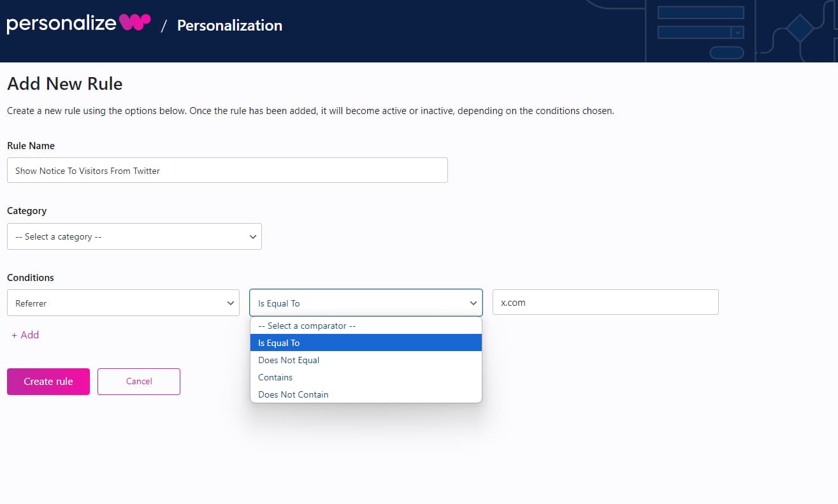Open the Category select dropdown

pyautogui.click(x=134, y=236)
